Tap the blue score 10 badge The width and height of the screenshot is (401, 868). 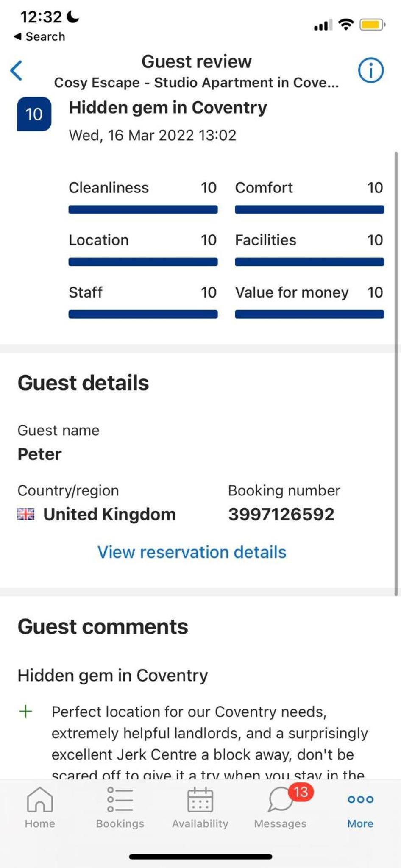pos(34,114)
